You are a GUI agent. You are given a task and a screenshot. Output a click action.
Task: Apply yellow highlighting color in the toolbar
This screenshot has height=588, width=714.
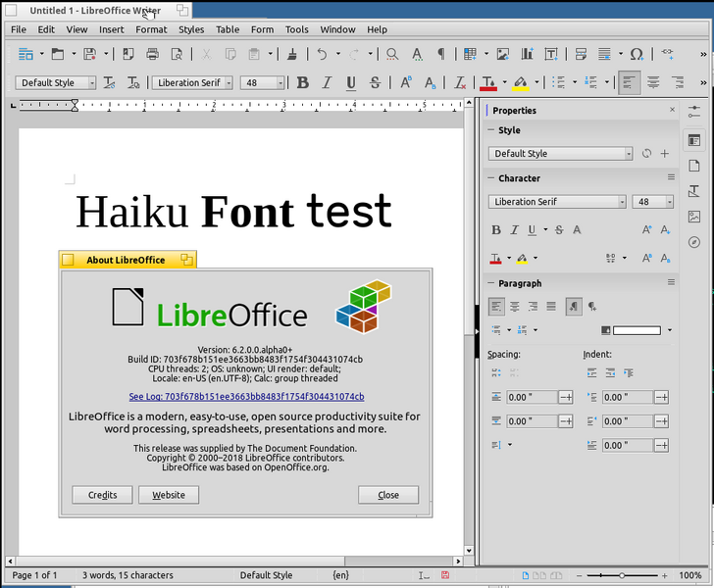(521, 82)
